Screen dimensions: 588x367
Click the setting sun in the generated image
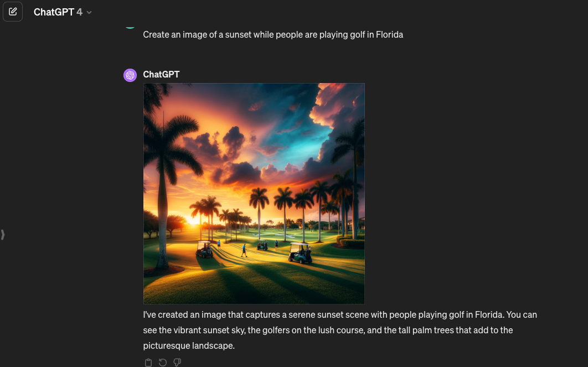pos(193,220)
